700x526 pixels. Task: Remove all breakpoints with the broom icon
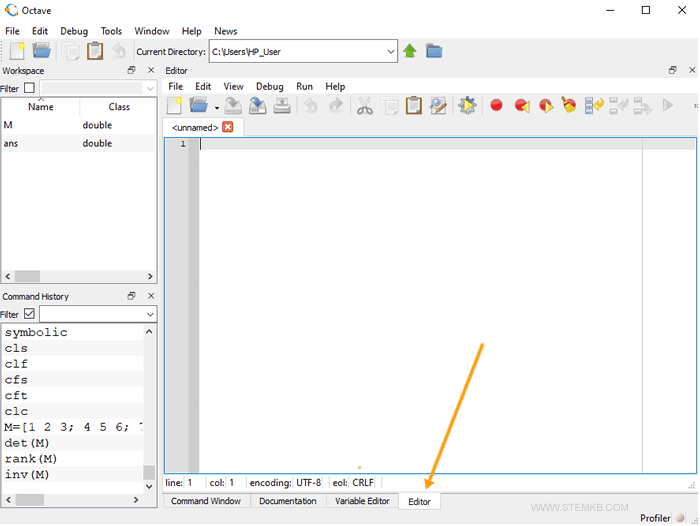pyautogui.click(x=569, y=106)
